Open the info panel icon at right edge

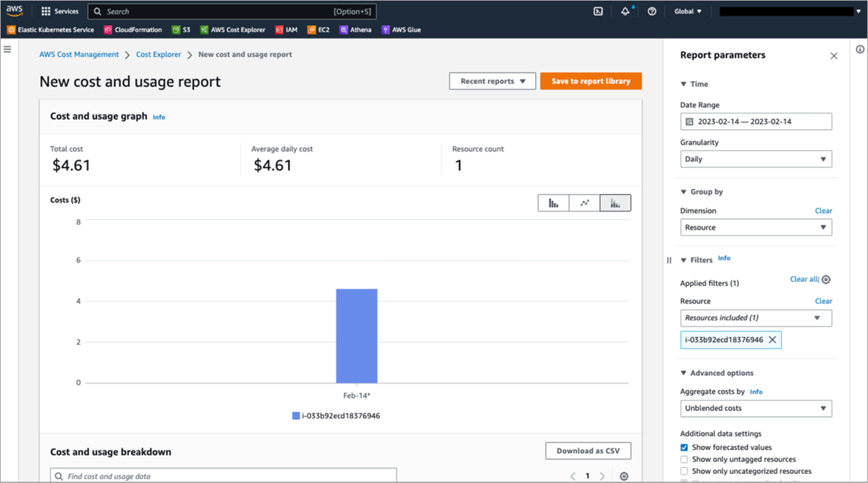pyautogui.click(x=860, y=49)
